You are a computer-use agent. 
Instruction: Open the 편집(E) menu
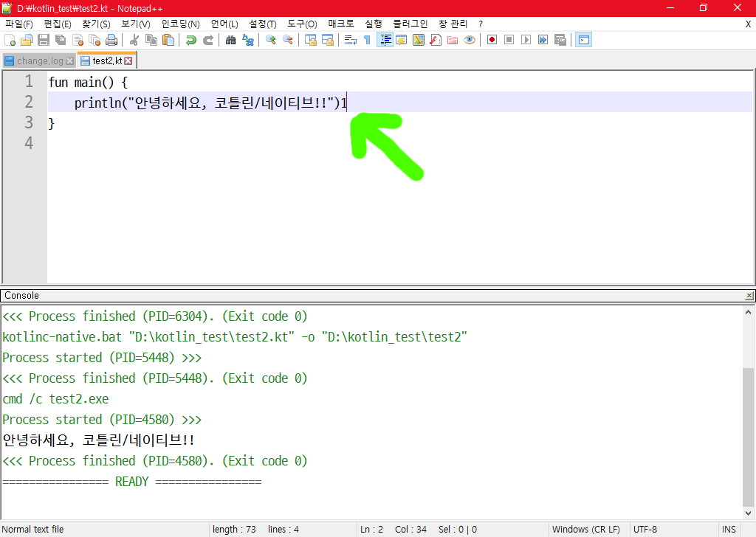(x=58, y=24)
